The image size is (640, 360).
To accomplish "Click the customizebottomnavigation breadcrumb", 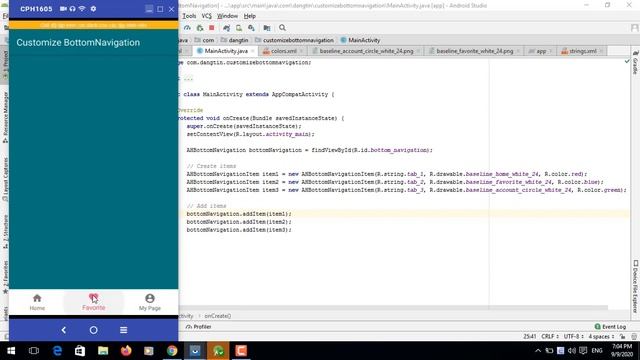I will pyautogui.click(x=294, y=40).
